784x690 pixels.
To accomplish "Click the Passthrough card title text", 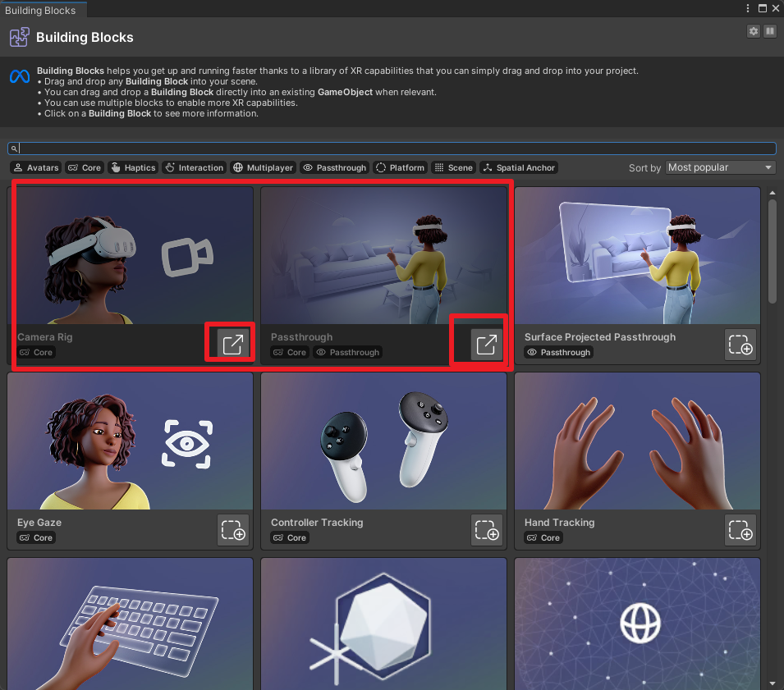I will [301, 337].
